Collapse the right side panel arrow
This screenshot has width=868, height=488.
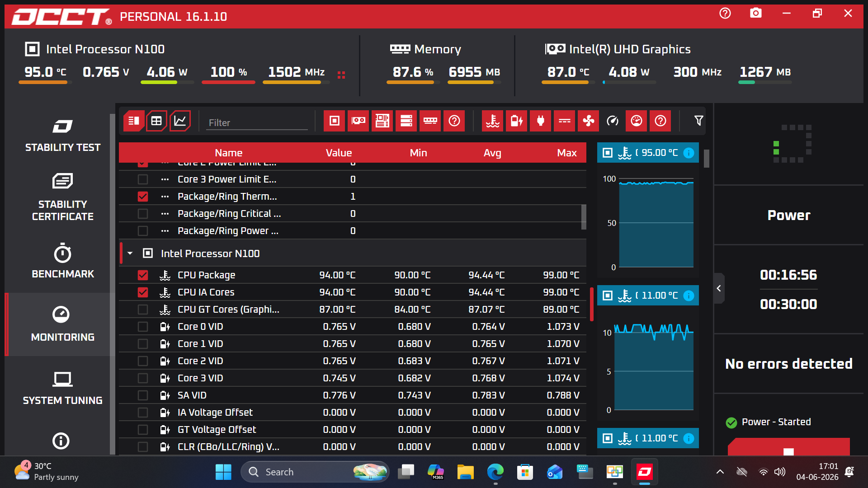[719, 288]
